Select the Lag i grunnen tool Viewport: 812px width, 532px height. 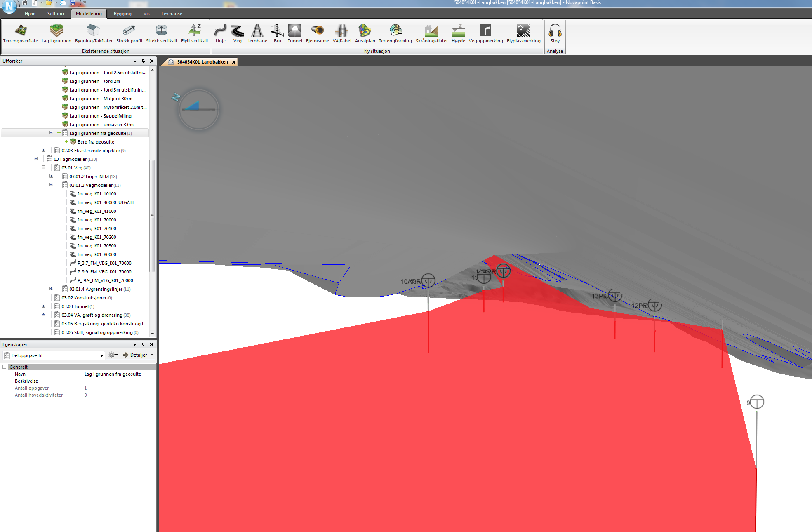56,34
